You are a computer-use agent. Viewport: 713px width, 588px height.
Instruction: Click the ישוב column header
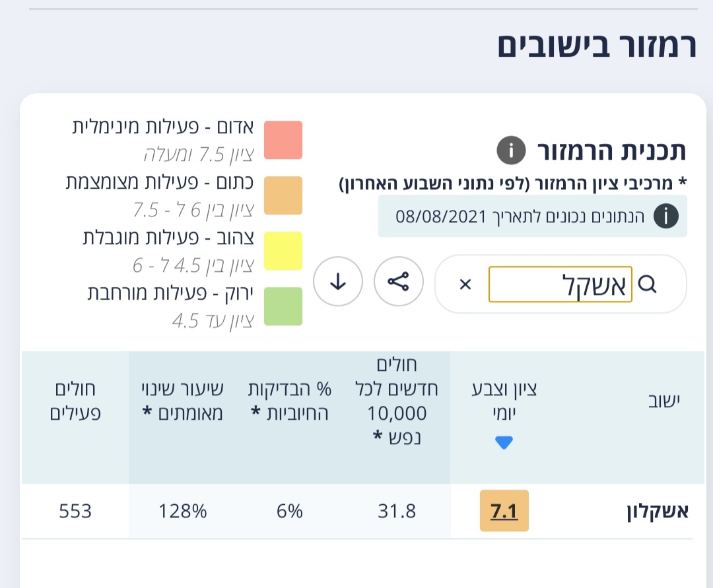click(x=664, y=401)
